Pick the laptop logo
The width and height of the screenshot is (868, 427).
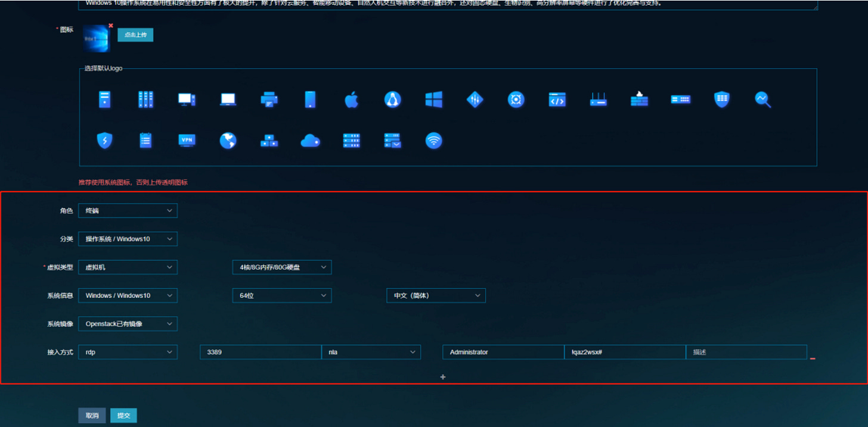coord(228,99)
